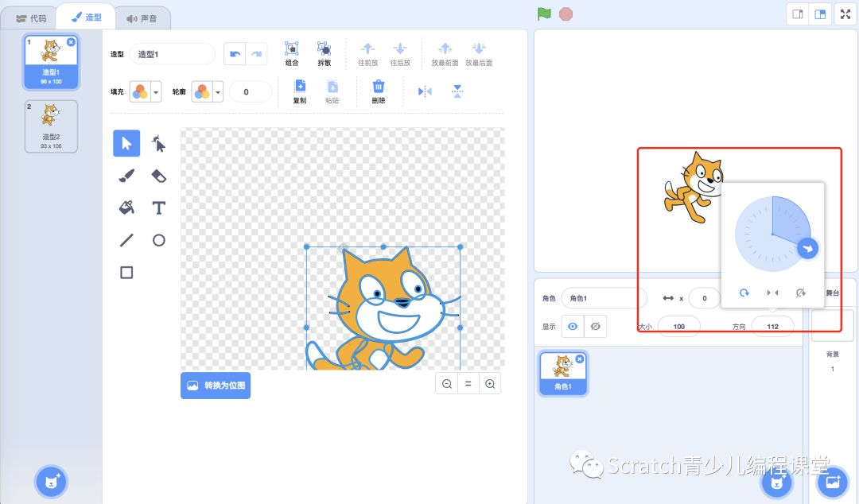The image size is (859, 504).
Task: Click the green flag to run project
Action: (x=544, y=14)
